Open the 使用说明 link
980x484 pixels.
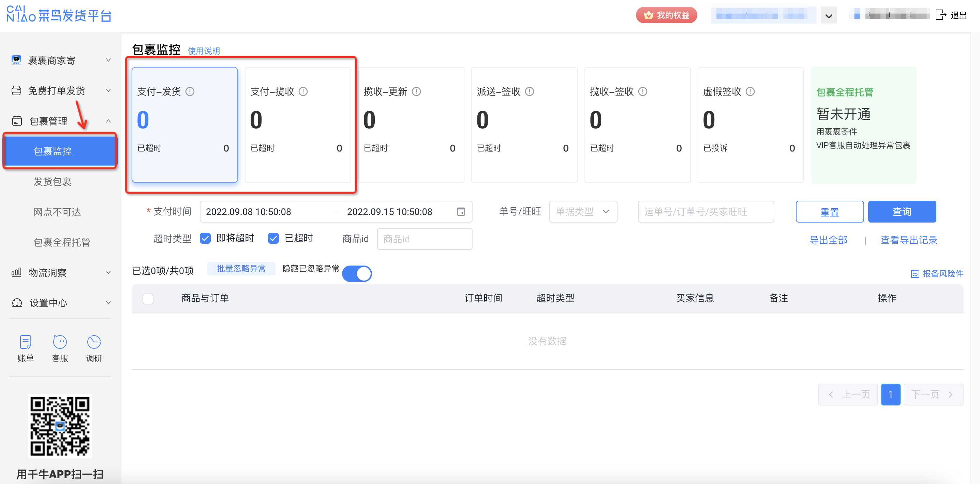pyautogui.click(x=204, y=51)
